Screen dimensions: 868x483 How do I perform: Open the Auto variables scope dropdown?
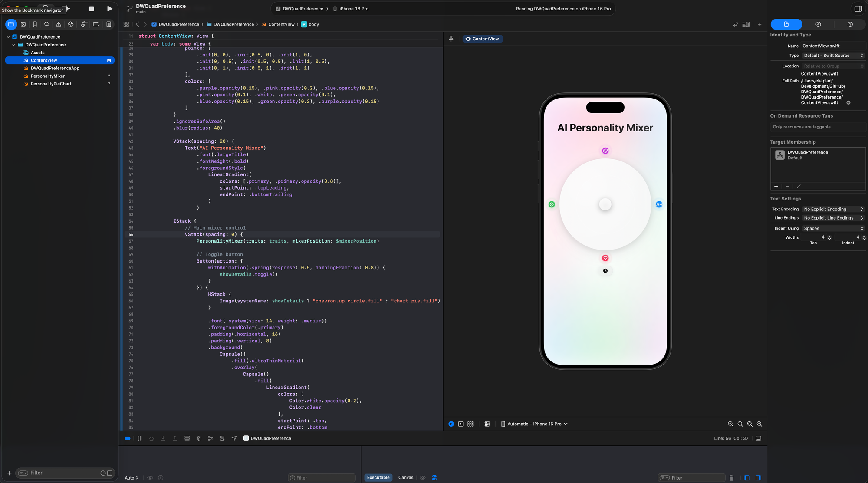point(132,478)
